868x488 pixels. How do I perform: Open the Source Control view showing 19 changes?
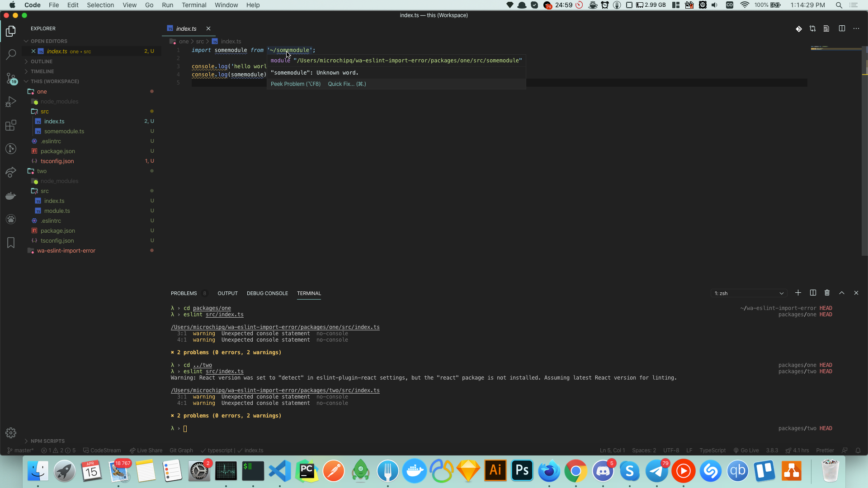(x=10, y=78)
